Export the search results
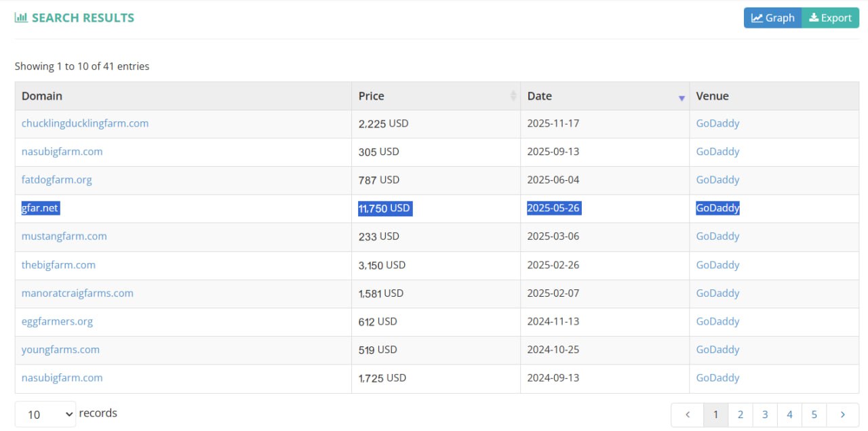Image resolution: width=868 pixels, height=431 pixels. (x=830, y=18)
